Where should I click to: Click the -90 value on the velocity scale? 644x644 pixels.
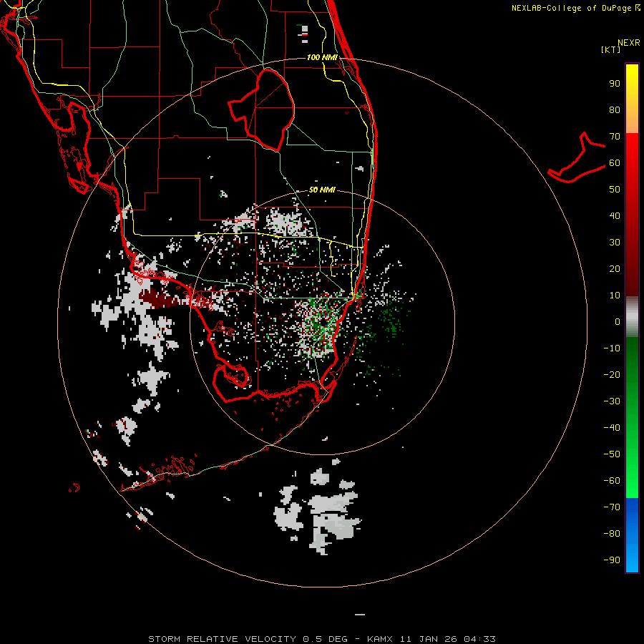[x=612, y=560]
